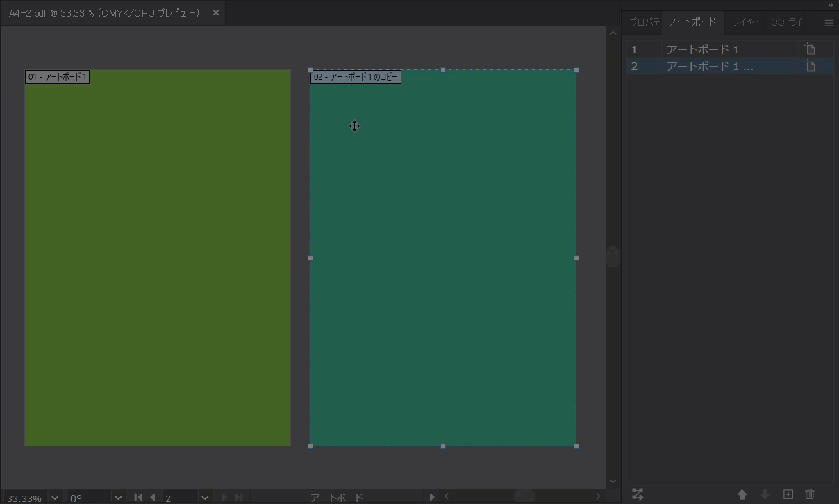Click the horizontal scrollbar at the bottom
Screen dimensions: 839x504
click(x=524, y=496)
